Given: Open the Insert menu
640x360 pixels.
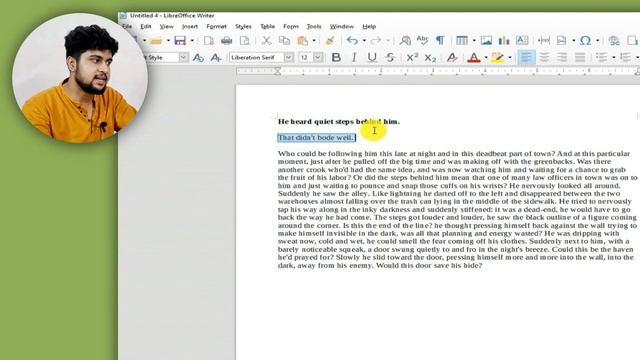Looking at the screenshot, I should point(190,27).
